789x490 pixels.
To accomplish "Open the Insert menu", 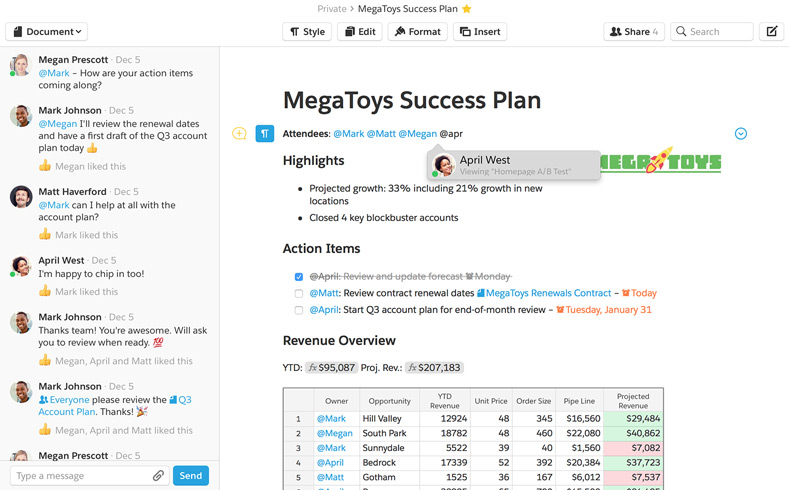I will coord(480,32).
